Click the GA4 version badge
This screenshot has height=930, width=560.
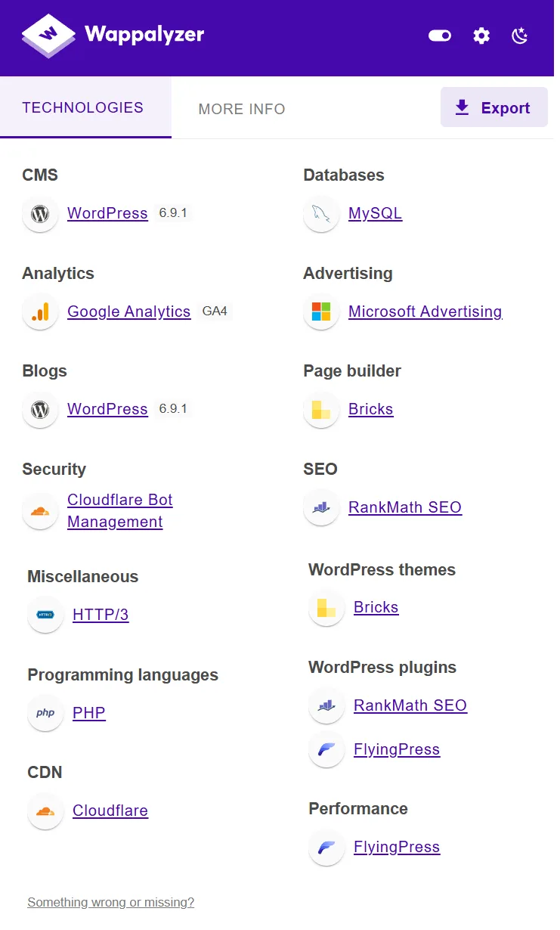pyautogui.click(x=215, y=311)
